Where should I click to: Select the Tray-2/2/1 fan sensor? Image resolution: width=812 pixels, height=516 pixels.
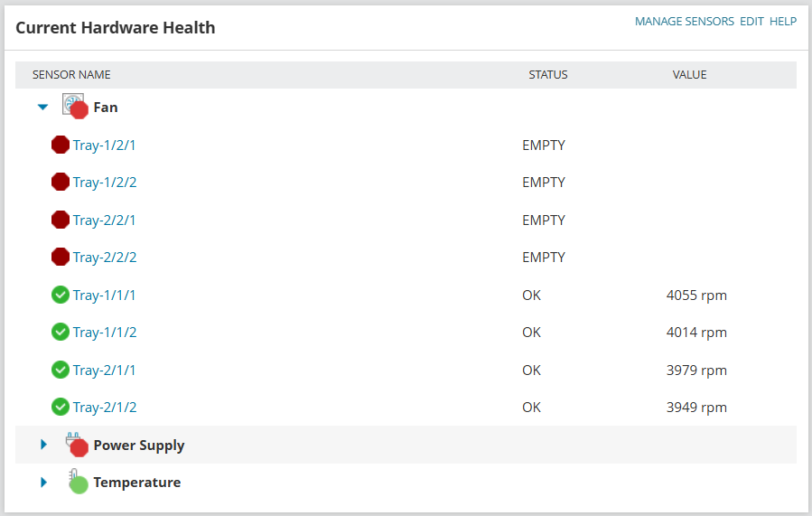105,220
